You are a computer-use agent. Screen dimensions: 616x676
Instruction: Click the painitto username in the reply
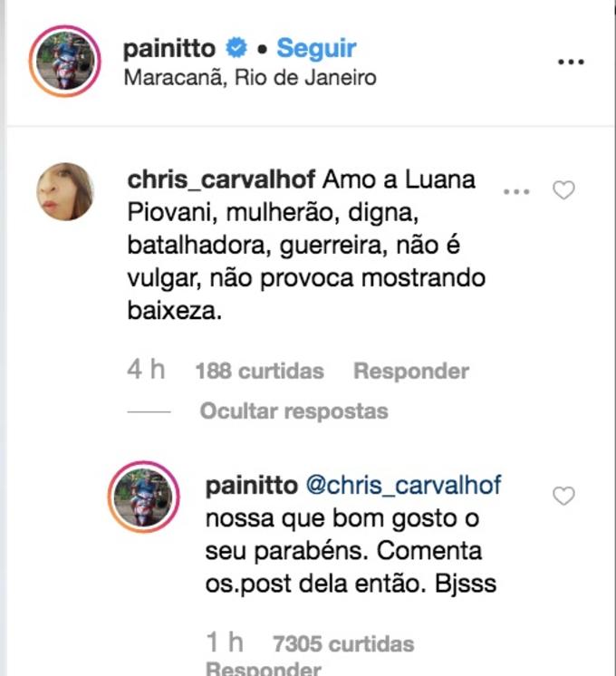(251, 485)
